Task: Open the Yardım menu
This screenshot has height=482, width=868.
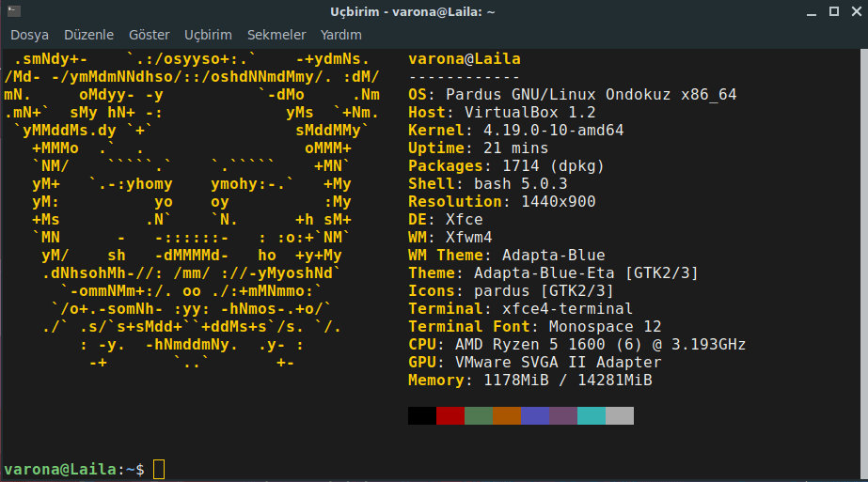Action: coord(341,35)
